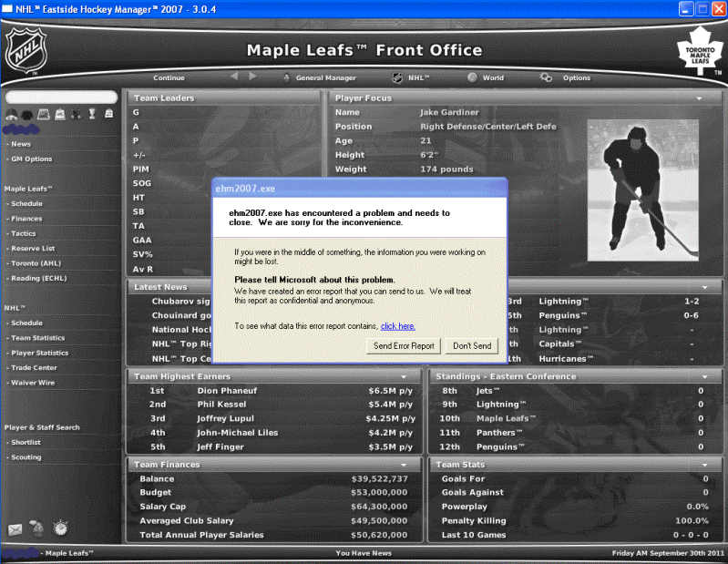Click the World globe icon
The height and width of the screenshot is (564, 728).
[472, 77]
